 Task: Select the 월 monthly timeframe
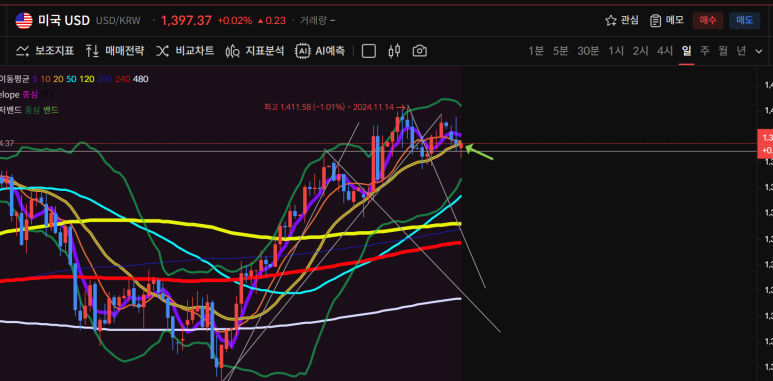(x=723, y=51)
